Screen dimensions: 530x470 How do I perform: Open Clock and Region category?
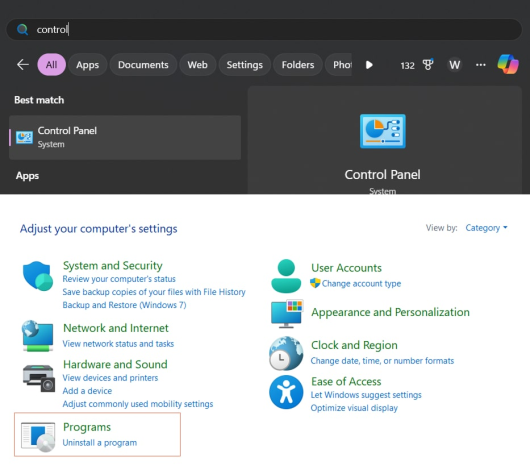tap(354, 345)
